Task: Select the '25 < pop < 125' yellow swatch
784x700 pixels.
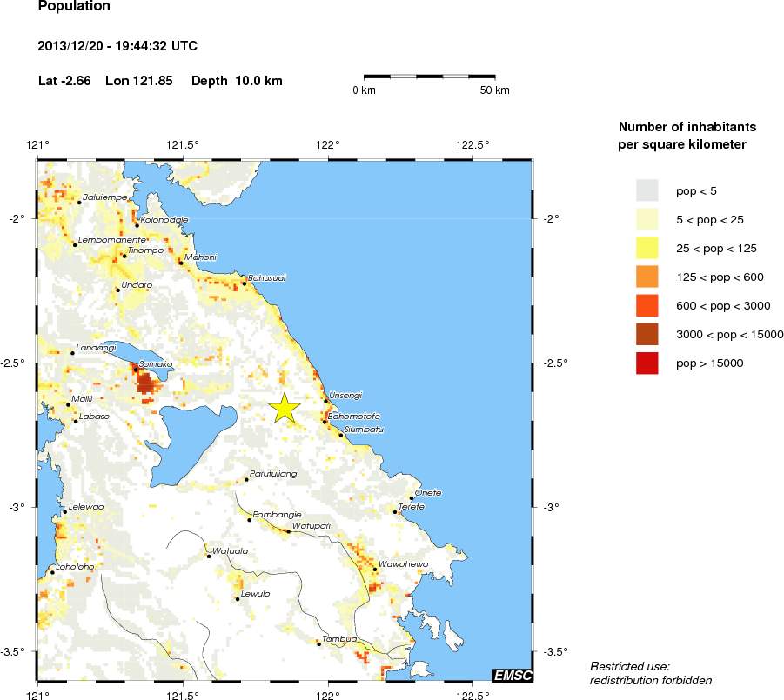Action: 648,248
